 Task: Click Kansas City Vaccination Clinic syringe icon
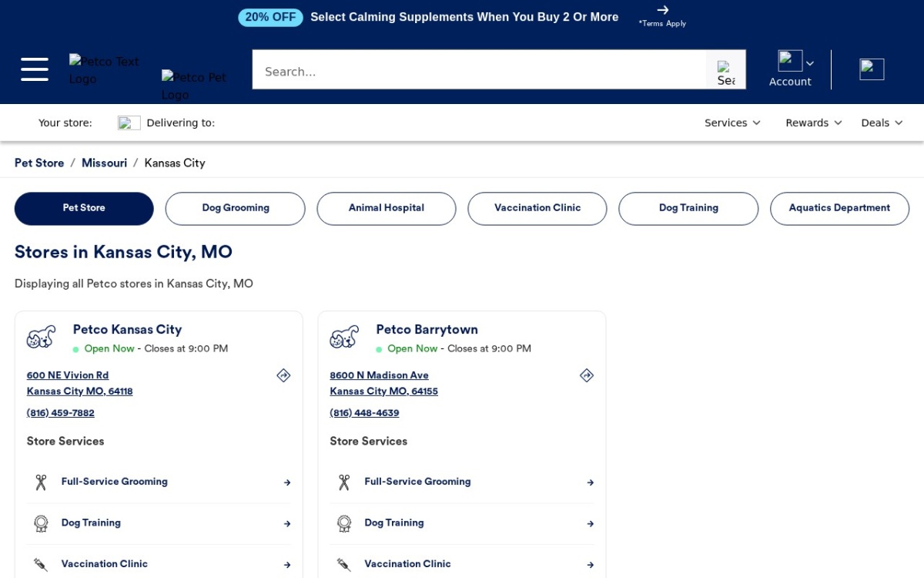41,564
